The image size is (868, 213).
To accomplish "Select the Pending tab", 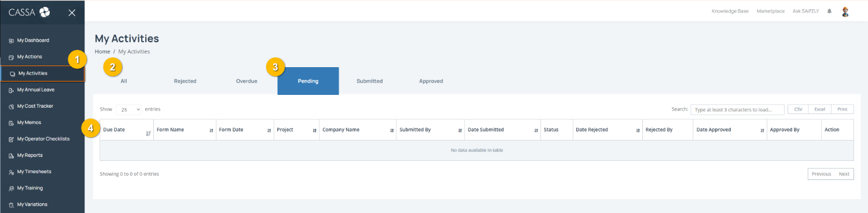I will tap(308, 81).
